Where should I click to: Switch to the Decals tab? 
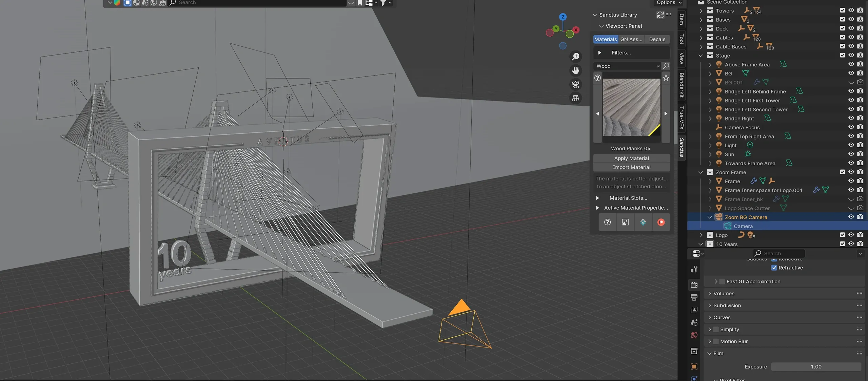coord(657,39)
